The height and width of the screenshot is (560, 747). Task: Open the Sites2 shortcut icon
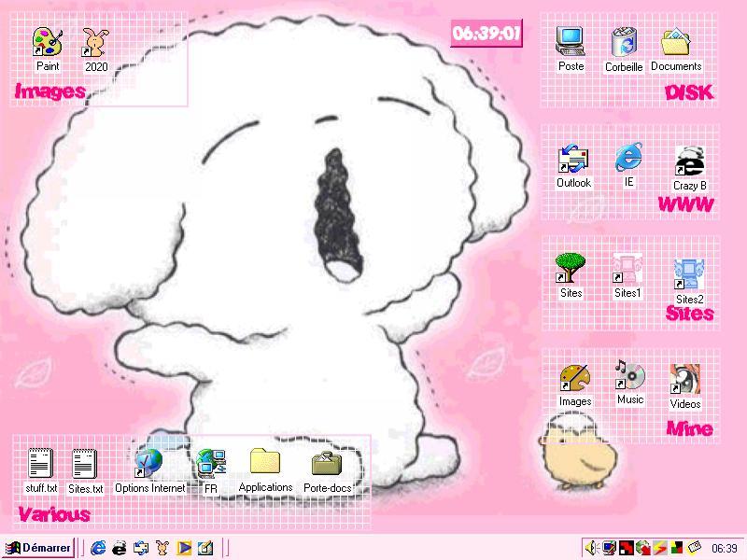(689, 274)
